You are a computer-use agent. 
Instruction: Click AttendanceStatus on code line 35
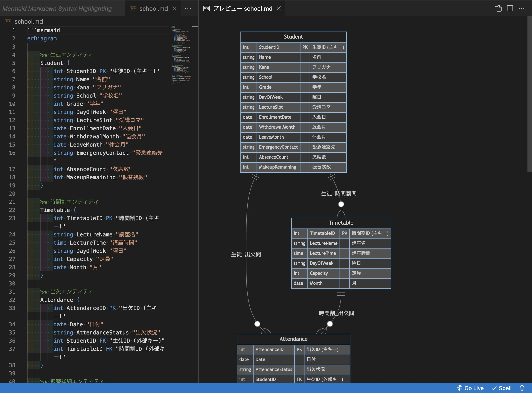click(103, 333)
